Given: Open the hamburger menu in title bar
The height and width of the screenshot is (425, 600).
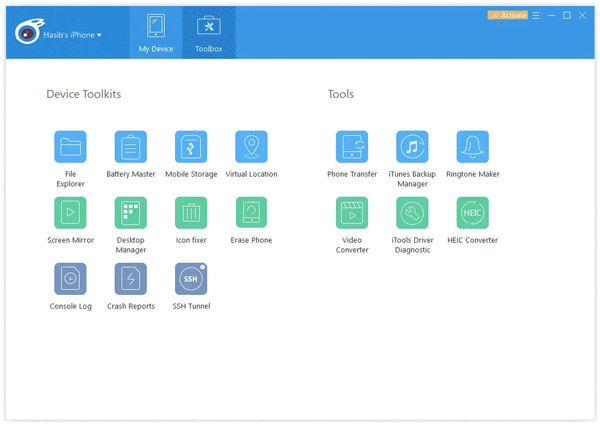Looking at the screenshot, I should pyautogui.click(x=536, y=15).
